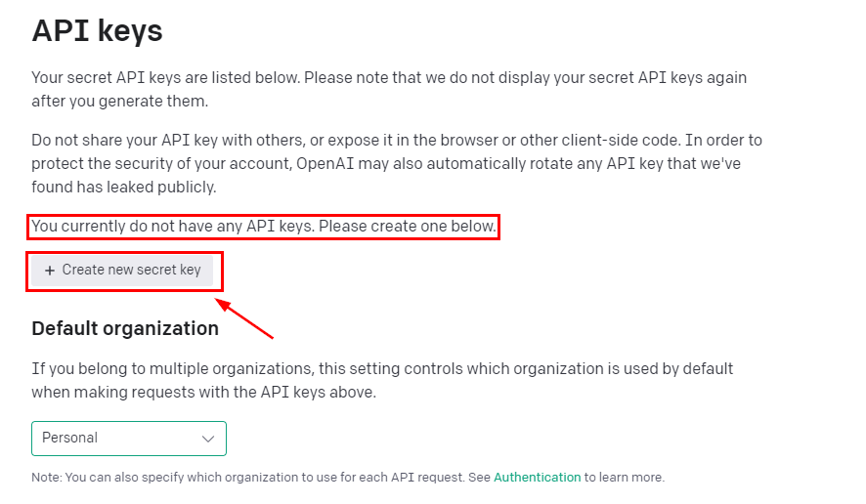Click the "to learn more" text after Authentication
This screenshot has width=866, height=504.
[x=625, y=478]
